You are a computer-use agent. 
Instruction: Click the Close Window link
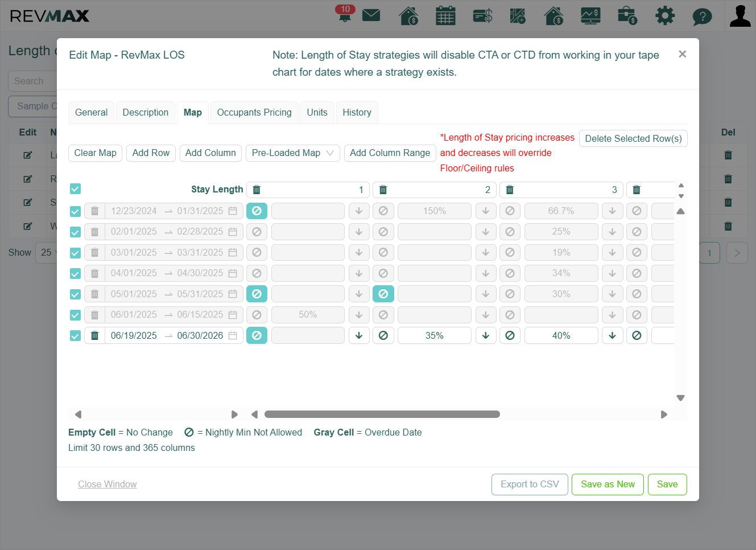107,485
